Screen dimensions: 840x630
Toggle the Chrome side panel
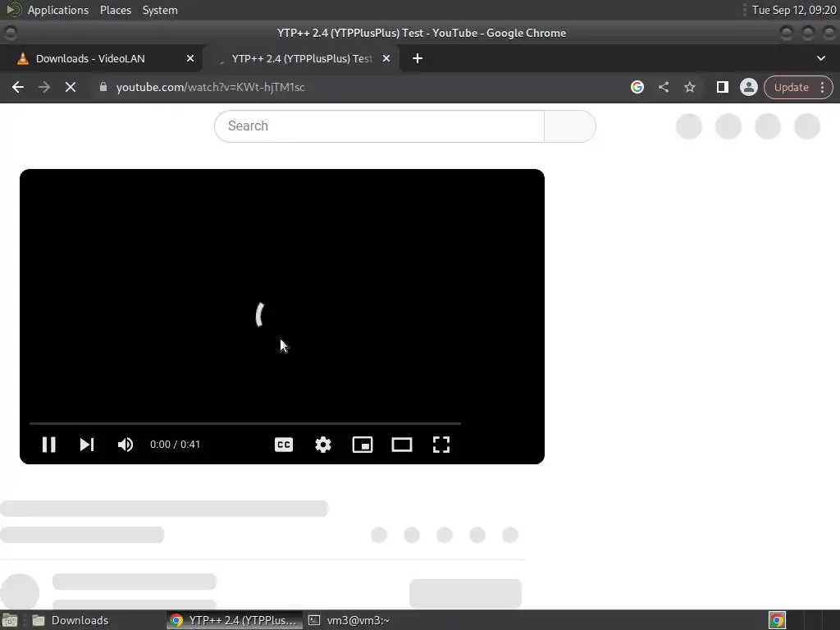722,87
